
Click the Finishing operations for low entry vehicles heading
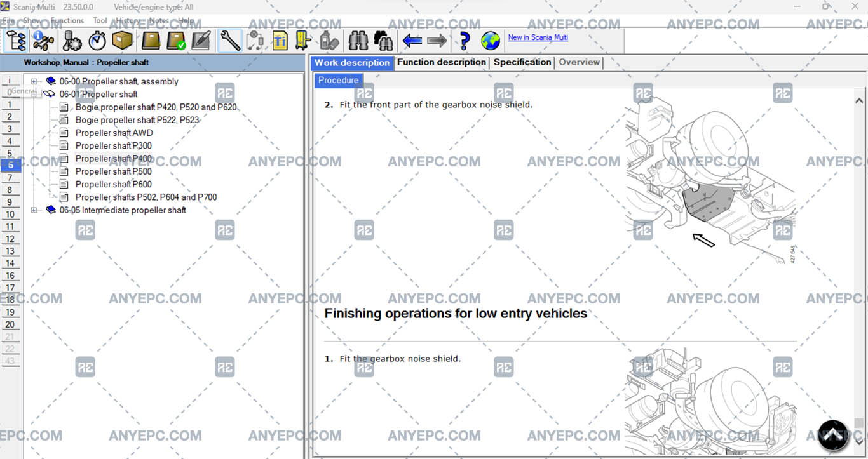point(456,313)
